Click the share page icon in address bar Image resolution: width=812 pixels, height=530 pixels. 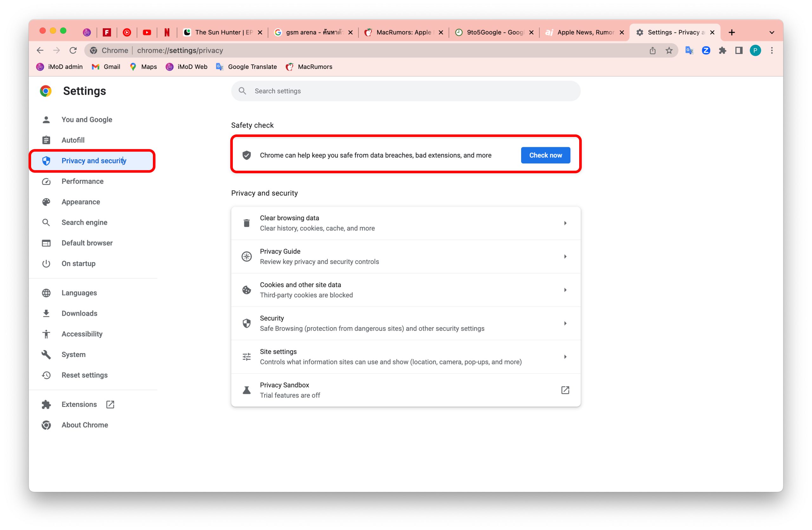(652, 50)
